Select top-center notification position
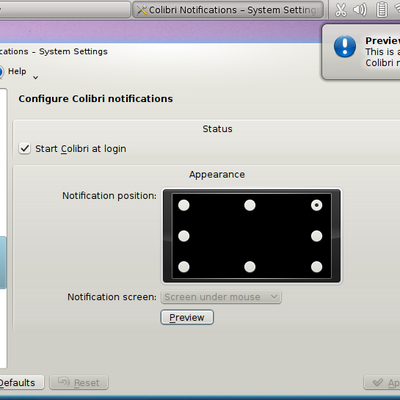This screenshot has width=400, height=400. [x=250, y=205]
